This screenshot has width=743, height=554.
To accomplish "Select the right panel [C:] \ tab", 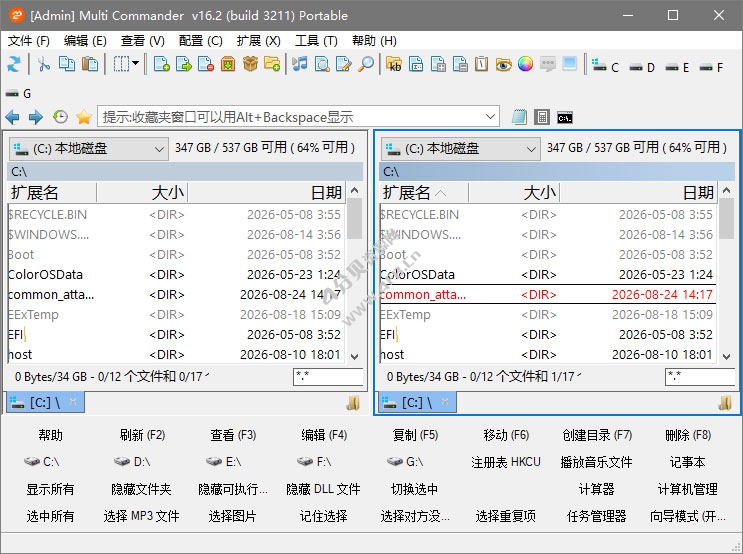I will pyautogui.click(x=418, y=403).
